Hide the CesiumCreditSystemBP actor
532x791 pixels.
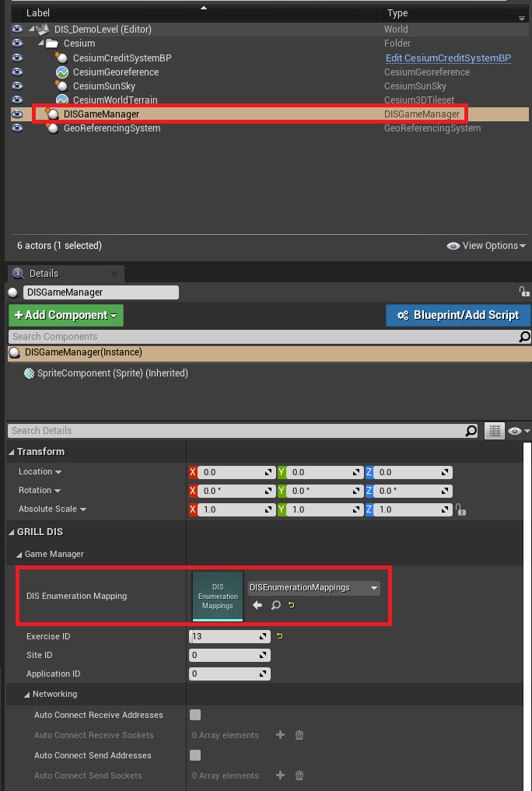click(17, 58)
